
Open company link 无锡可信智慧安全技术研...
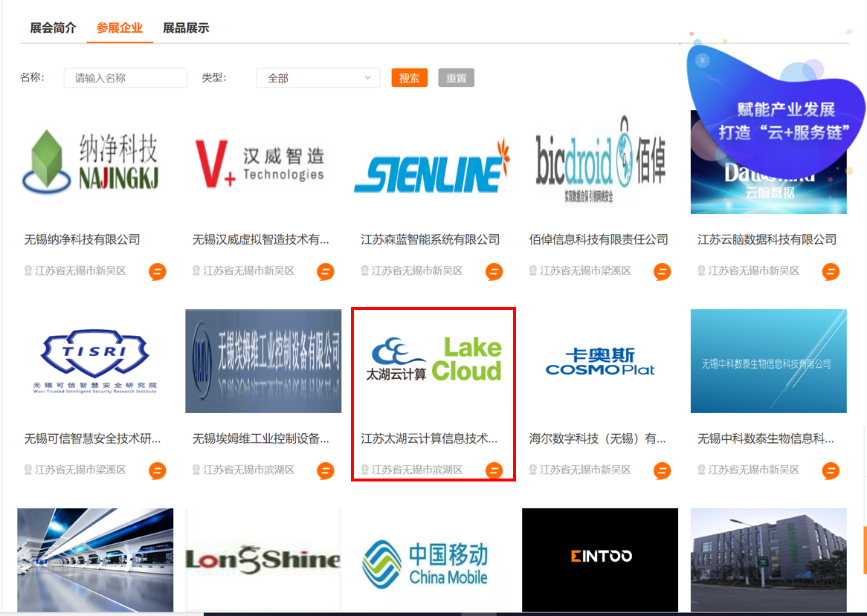[92, 438]
